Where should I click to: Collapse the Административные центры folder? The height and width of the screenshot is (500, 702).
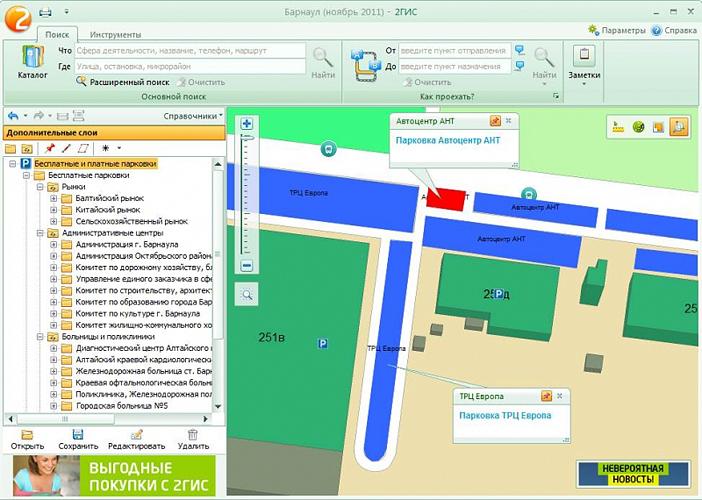tap(40, 233)
